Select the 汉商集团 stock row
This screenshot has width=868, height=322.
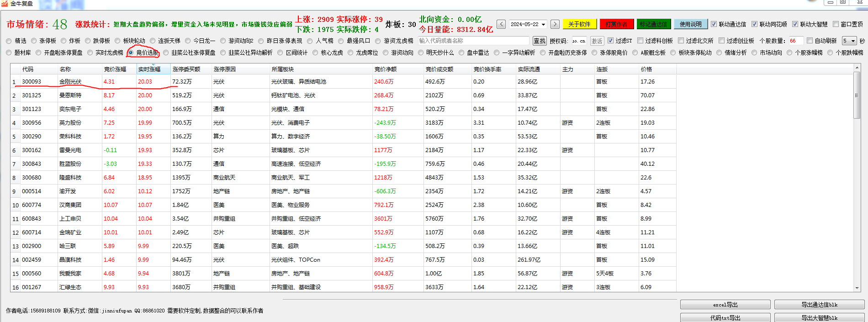tap(344, 205)
